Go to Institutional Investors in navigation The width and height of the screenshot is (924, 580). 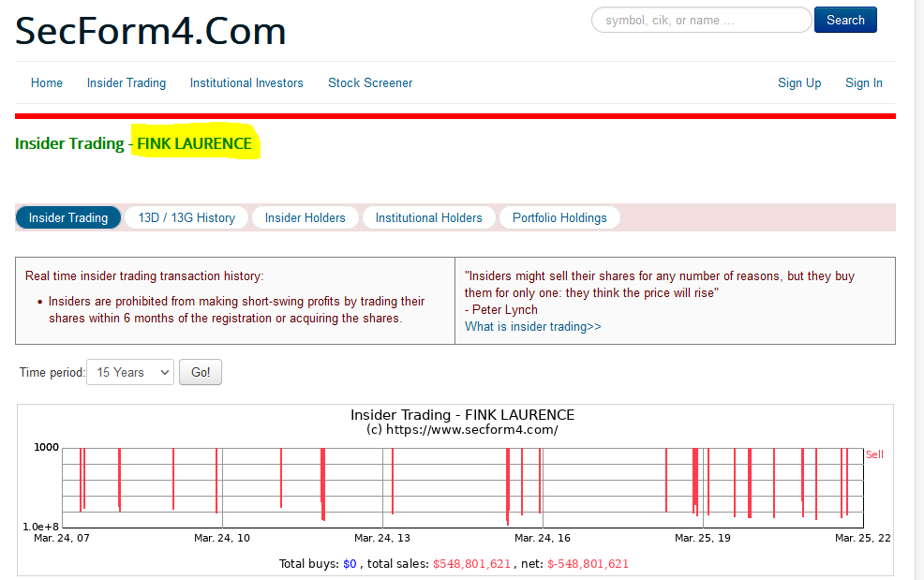[246, 83]
